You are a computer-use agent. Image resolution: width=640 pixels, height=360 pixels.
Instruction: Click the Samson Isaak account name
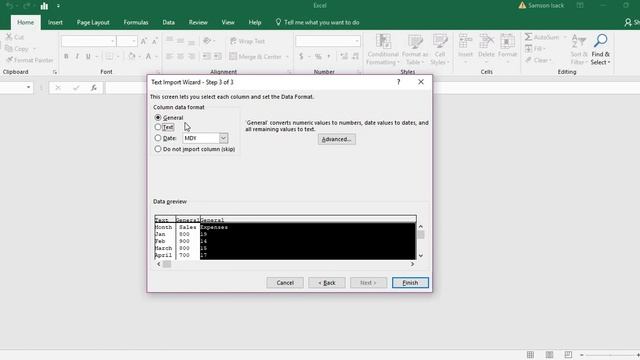tap(546, 6)
